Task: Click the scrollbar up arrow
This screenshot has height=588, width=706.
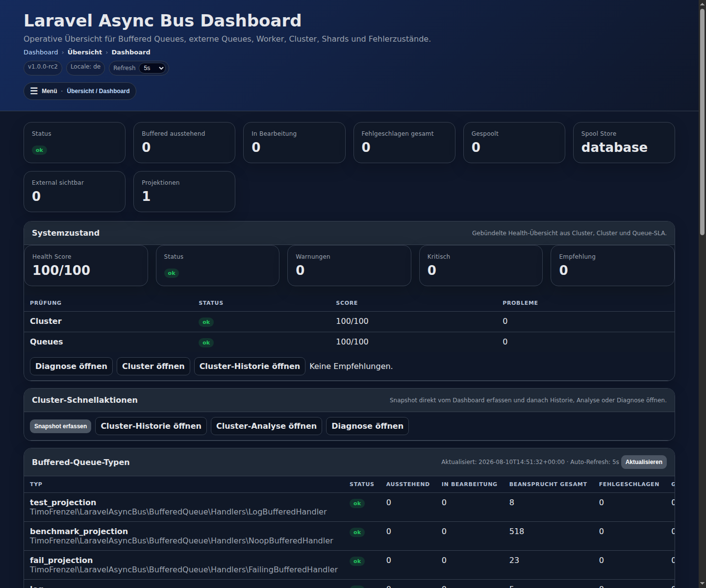Action: pyautogui.click(x=702, y=4)
